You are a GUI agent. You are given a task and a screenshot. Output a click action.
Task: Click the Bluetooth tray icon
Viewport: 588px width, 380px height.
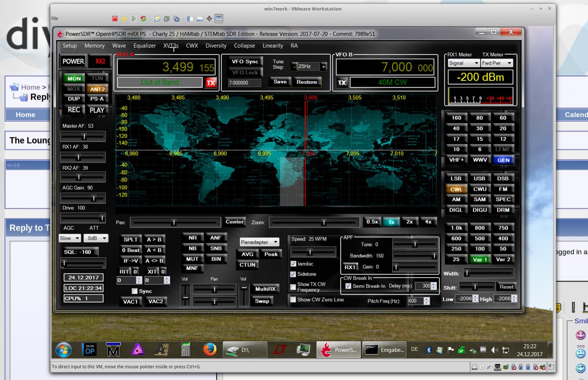coord(429,350)
